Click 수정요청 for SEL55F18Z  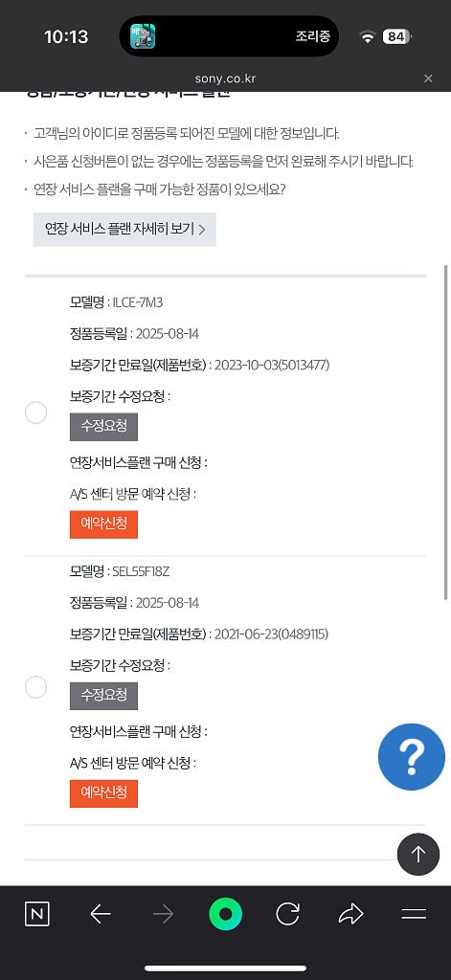(x=103, y=696)
